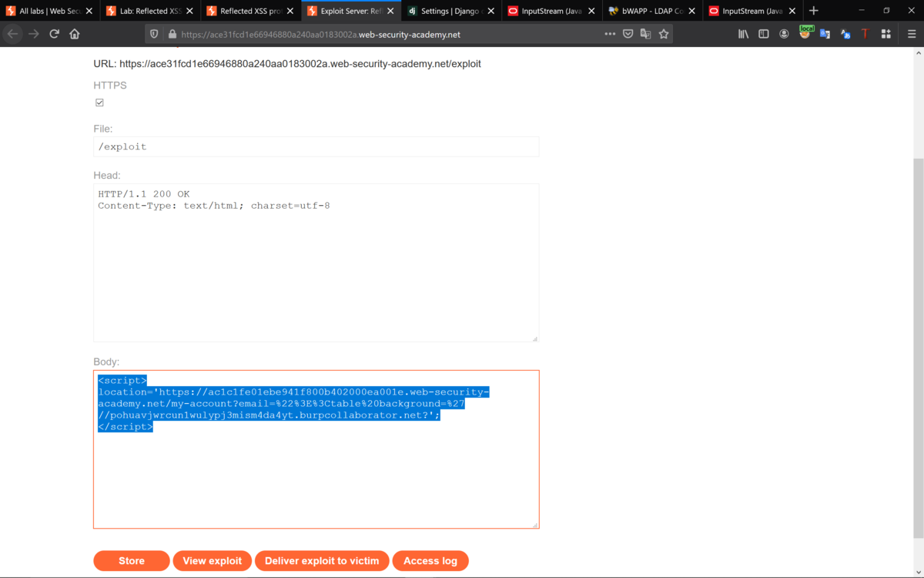Reload the current page
924x578 pixels.
[x=54, y=34]
